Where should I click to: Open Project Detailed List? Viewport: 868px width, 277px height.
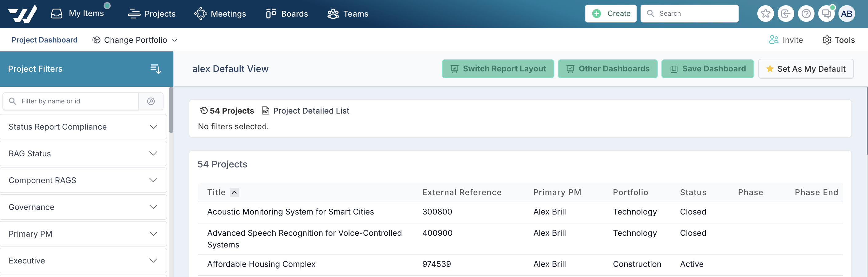[306, 111]
